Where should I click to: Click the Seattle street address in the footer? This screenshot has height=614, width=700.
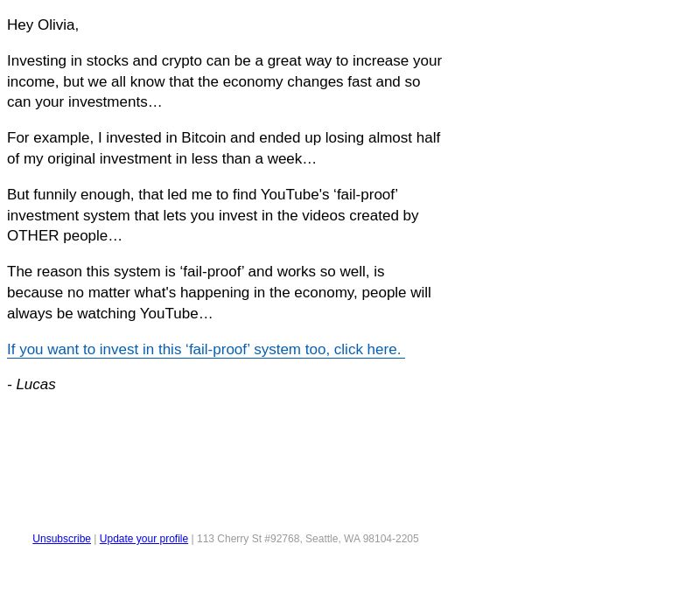click(308, 539)
